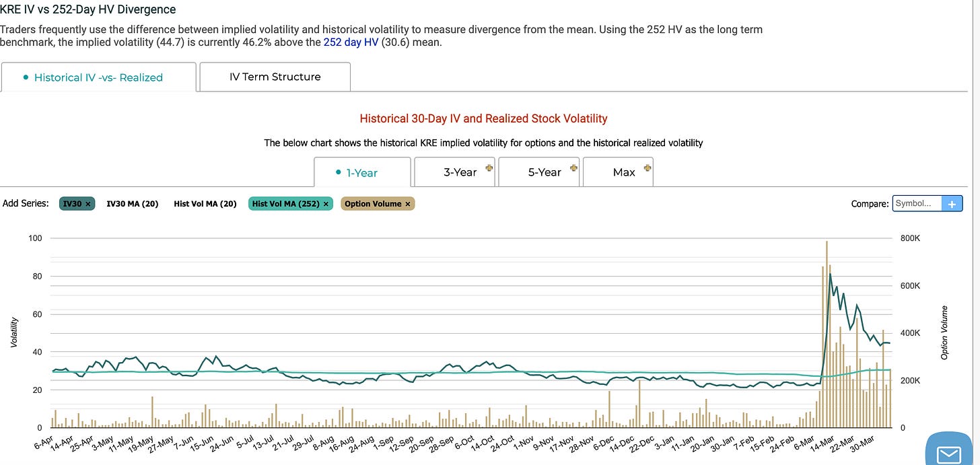The image size is (980, 465).
Task: Select the 5-Year range tab
Action: [539, 172]
